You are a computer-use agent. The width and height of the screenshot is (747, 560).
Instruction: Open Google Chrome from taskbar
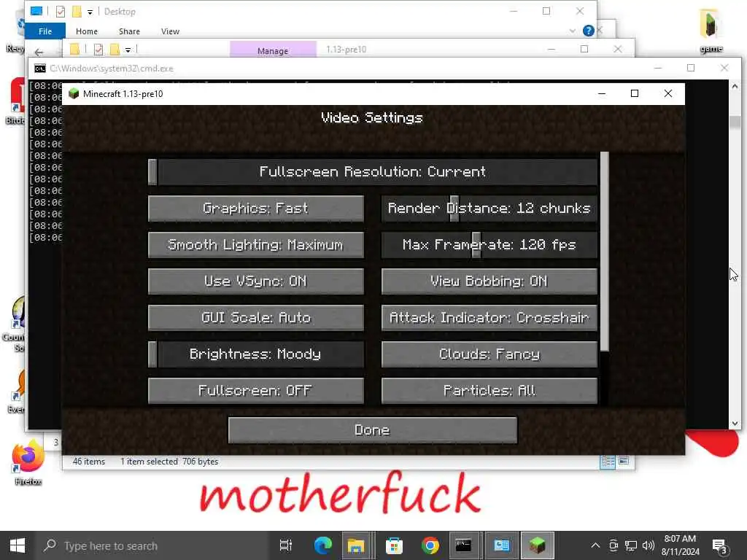coord(430,545)
